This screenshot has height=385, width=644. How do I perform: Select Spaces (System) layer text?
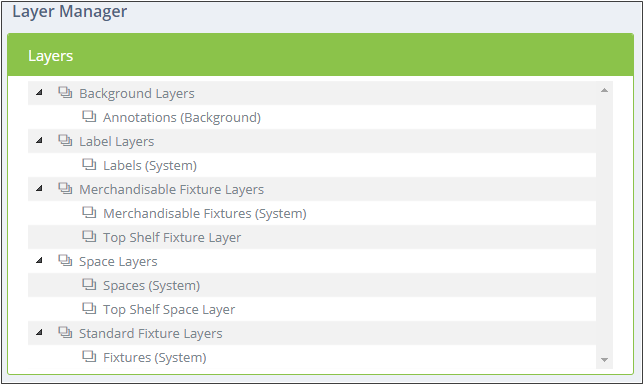(x=151, y=286)
